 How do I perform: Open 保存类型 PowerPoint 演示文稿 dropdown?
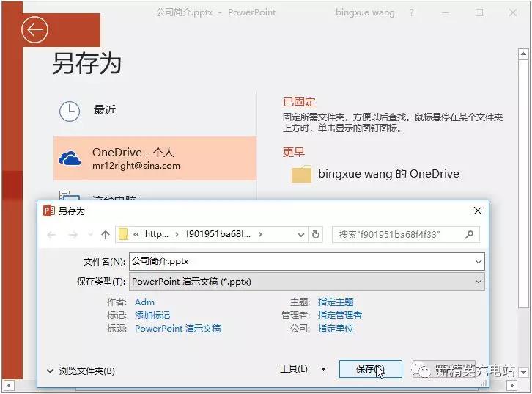click(307, 282)
